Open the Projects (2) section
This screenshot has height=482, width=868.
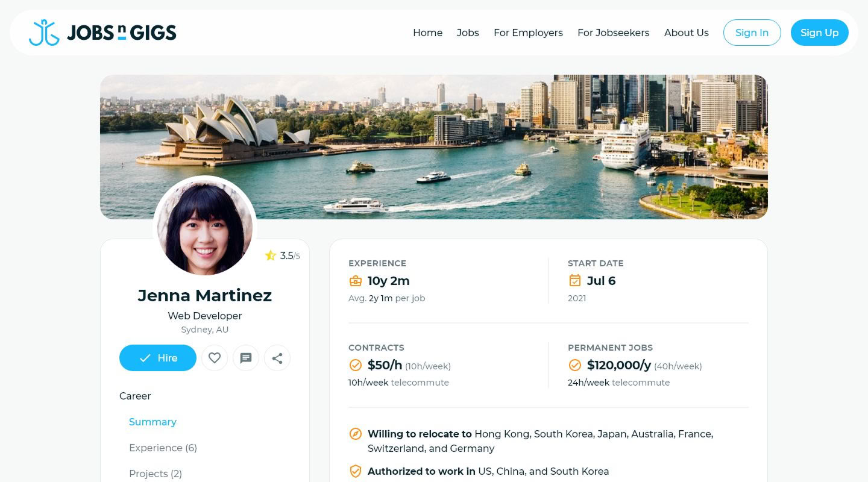click(156, 474)
